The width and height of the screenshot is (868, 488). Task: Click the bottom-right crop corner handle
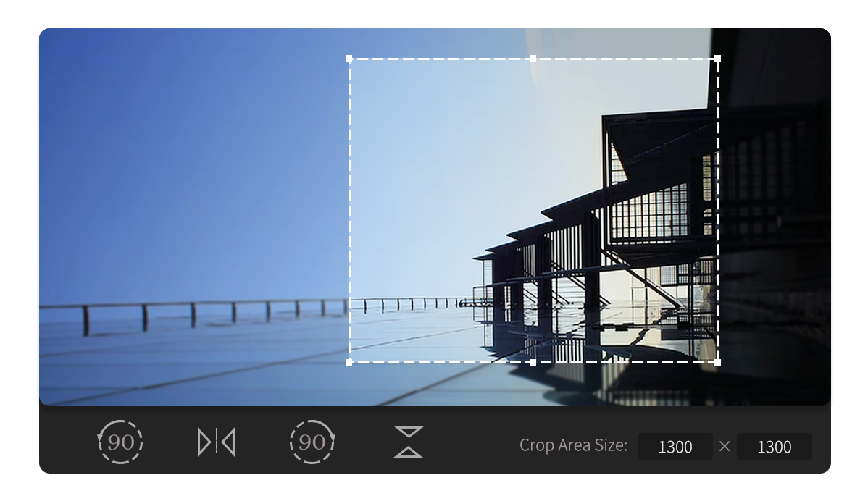tap(717, 363)
